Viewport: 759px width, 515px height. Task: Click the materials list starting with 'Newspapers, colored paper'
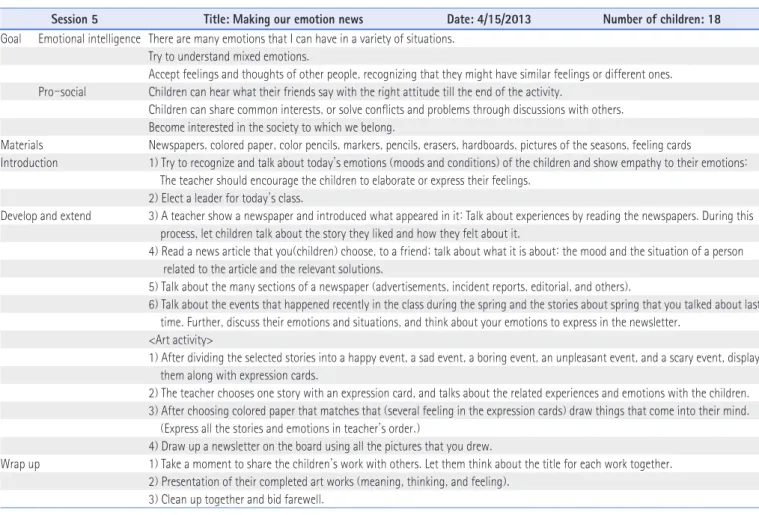[x=420, y=145]
